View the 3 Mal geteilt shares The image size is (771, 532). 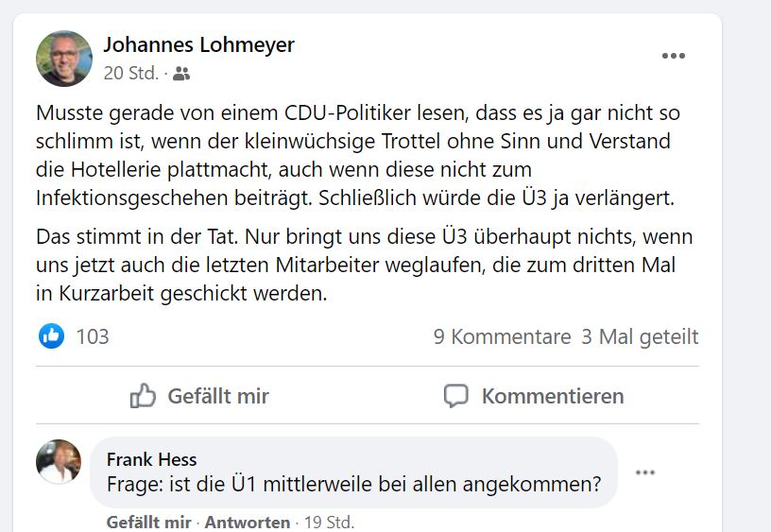coord(640,336)
